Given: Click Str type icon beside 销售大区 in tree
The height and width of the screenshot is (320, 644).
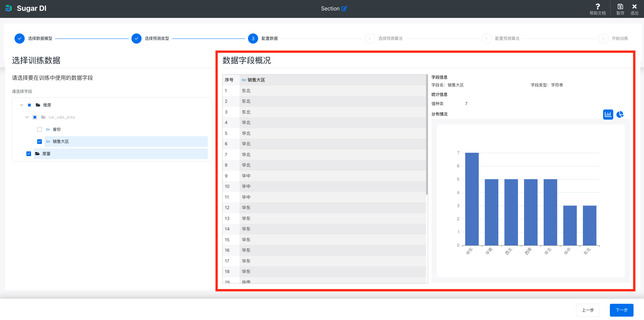Looking at the screenshot, I should click(48, 142).
